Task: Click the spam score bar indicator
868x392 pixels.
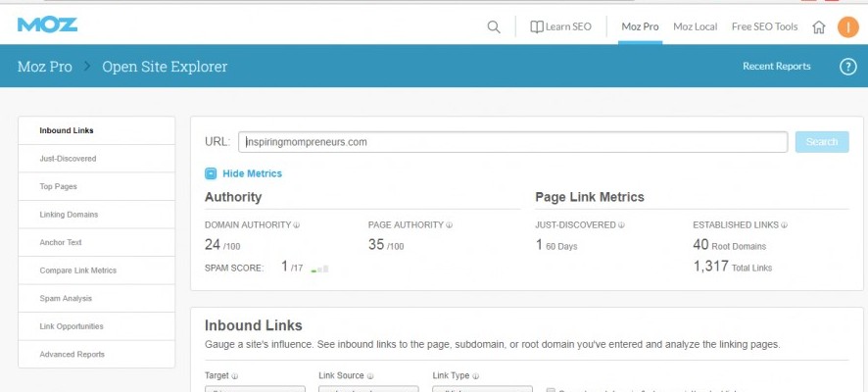Action: 320,269
